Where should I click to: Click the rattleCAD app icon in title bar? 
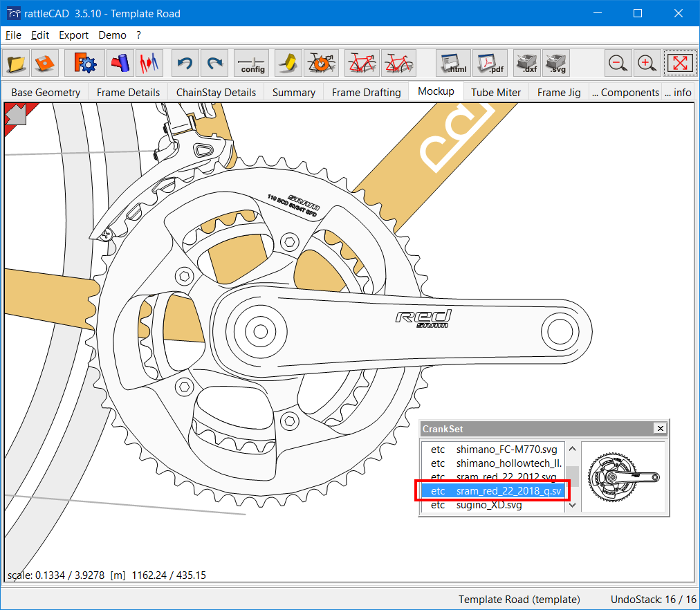click(x=13, y=13)
